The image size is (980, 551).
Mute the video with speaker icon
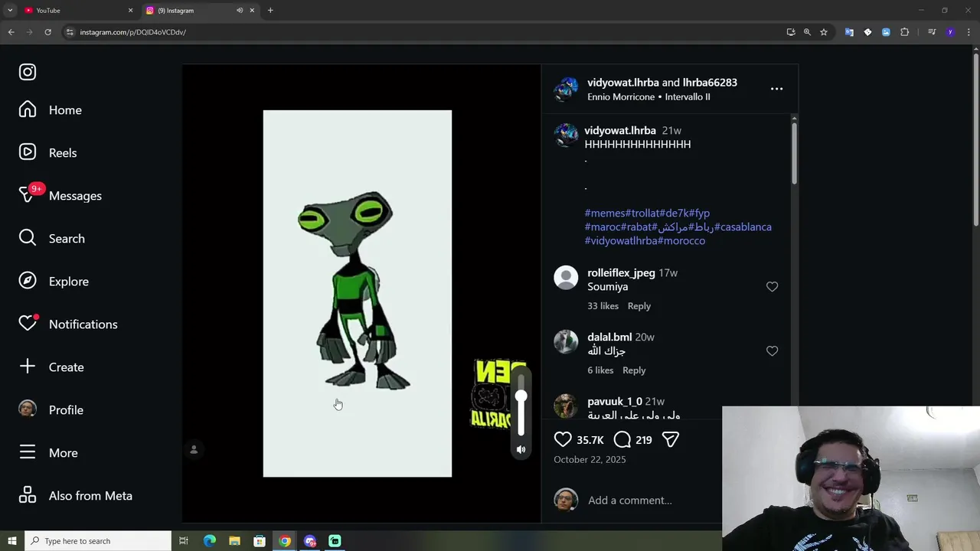(x=521, y=450)
